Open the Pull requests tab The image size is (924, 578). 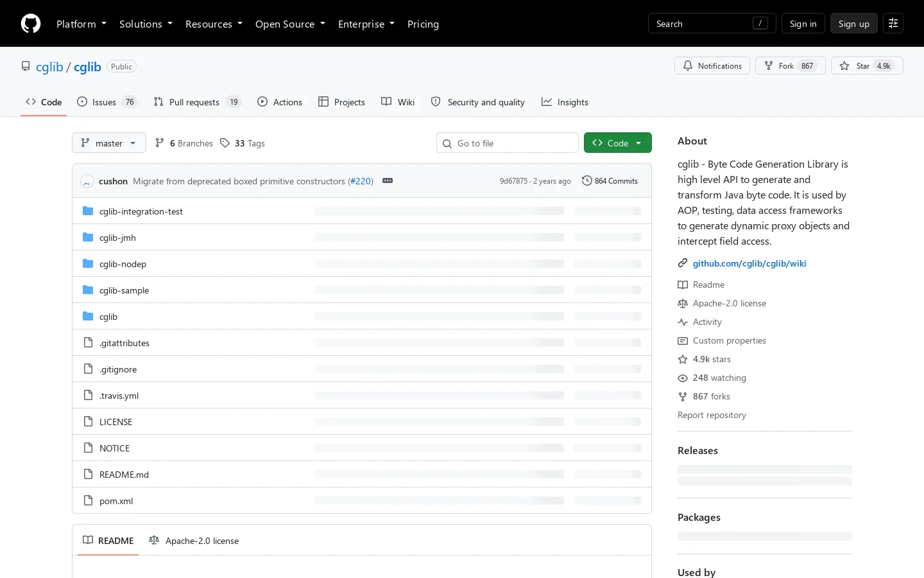click(197, 102)
